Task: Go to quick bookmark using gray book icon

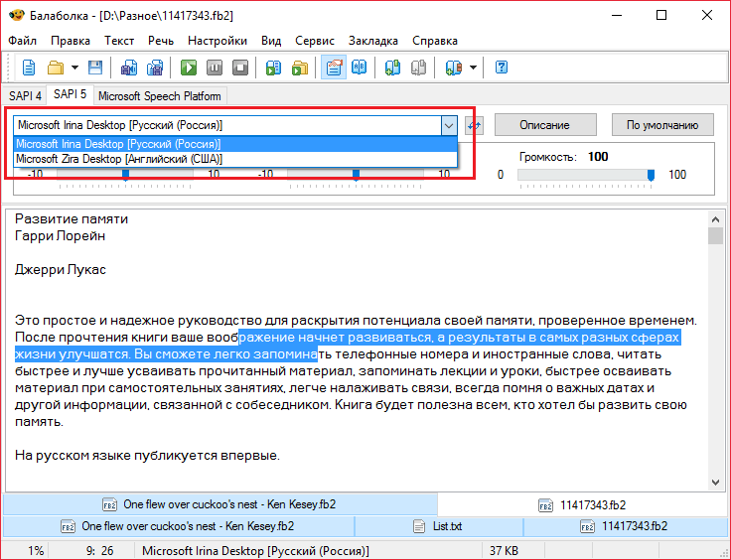Action: (419, 68)
